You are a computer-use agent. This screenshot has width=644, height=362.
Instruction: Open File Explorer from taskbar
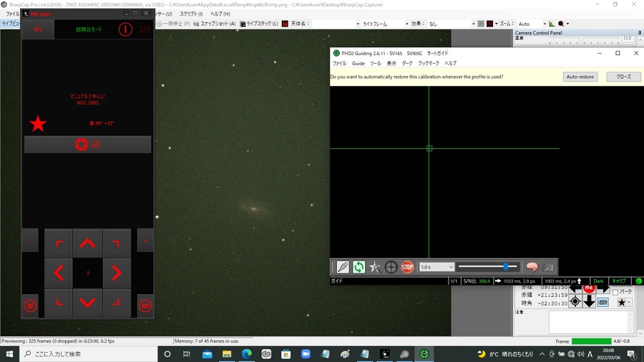pos(227,354)
